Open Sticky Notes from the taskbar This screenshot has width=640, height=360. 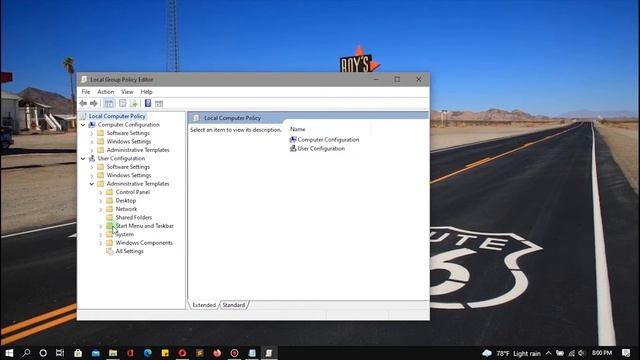165,353
